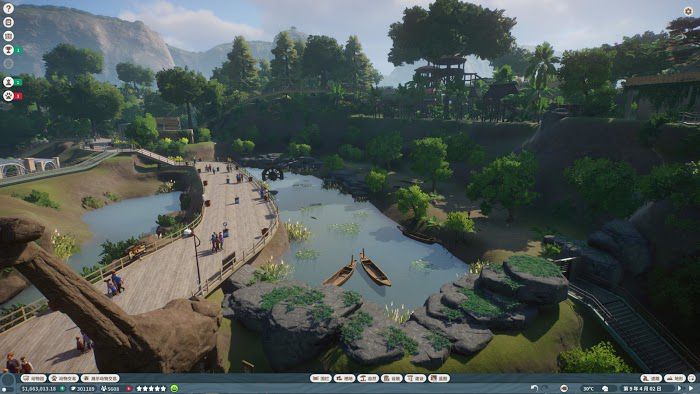Open the Zoopedia book icon
Viewport: 700px width, 394px height.
(8, 22)
